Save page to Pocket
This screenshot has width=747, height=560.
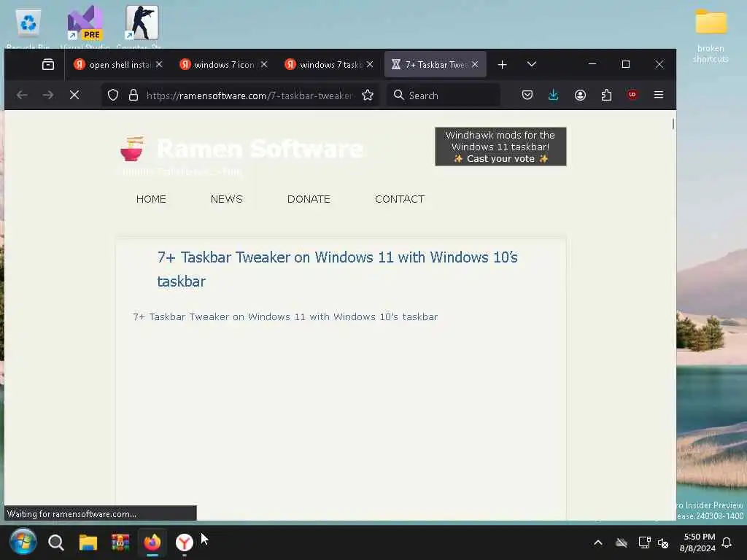[x=527, y=96]
